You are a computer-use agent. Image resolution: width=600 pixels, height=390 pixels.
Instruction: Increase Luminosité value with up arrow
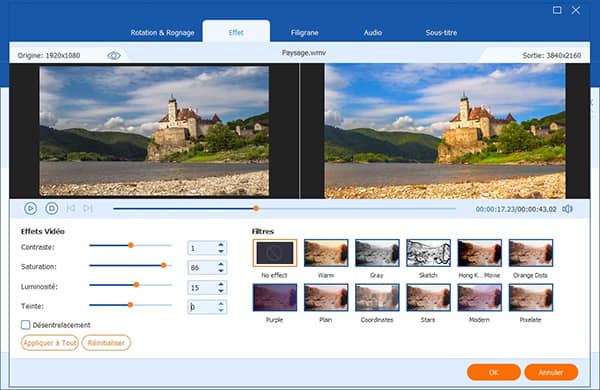pyautogui.click(x=221, y=284)
